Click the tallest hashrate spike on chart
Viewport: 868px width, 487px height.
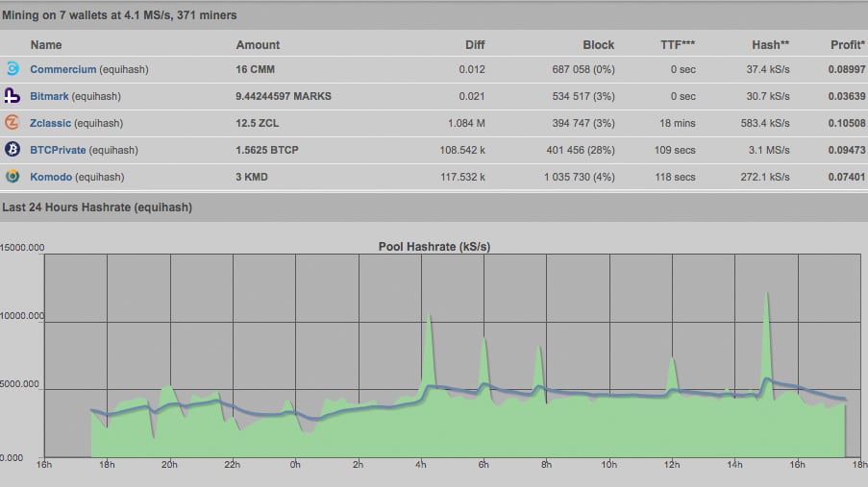tap(766, 296)
